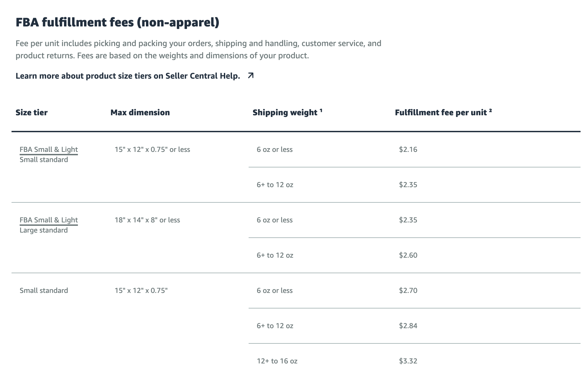Image resolution: width=588 pixels, height=377 pixels.
Task: Open first FBA Small & Light link (Small standard)
Action: point(49,150)
